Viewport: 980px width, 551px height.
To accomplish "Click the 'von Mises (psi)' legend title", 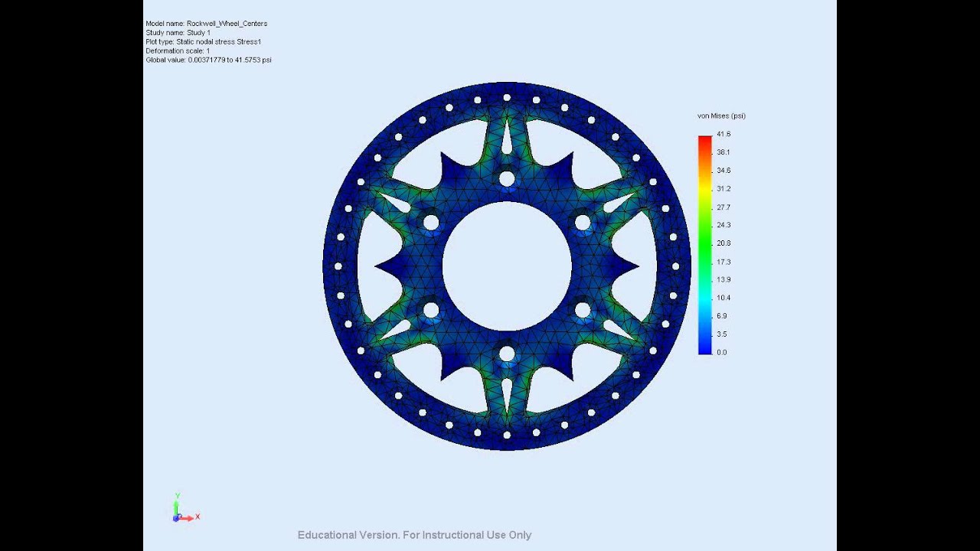I will (x=721, y=116).
